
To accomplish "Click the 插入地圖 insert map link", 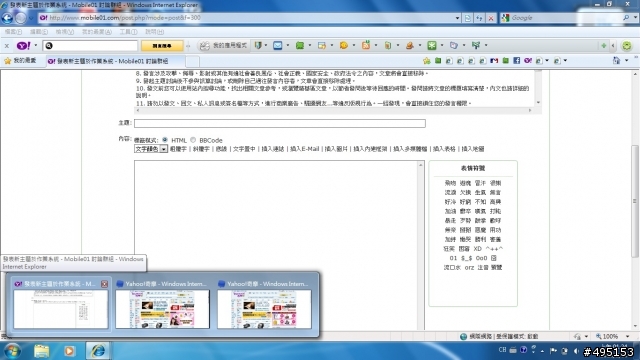I will [x=473, y=149].
